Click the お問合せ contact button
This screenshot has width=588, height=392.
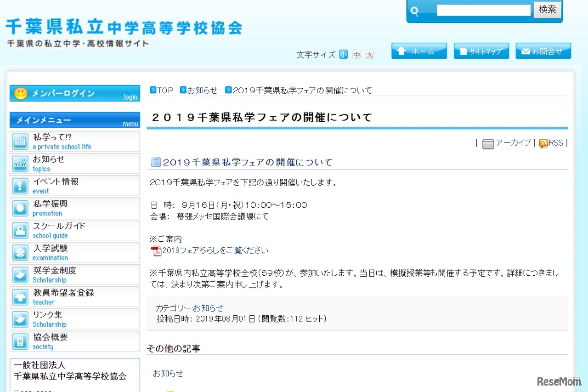coord(543,51)
